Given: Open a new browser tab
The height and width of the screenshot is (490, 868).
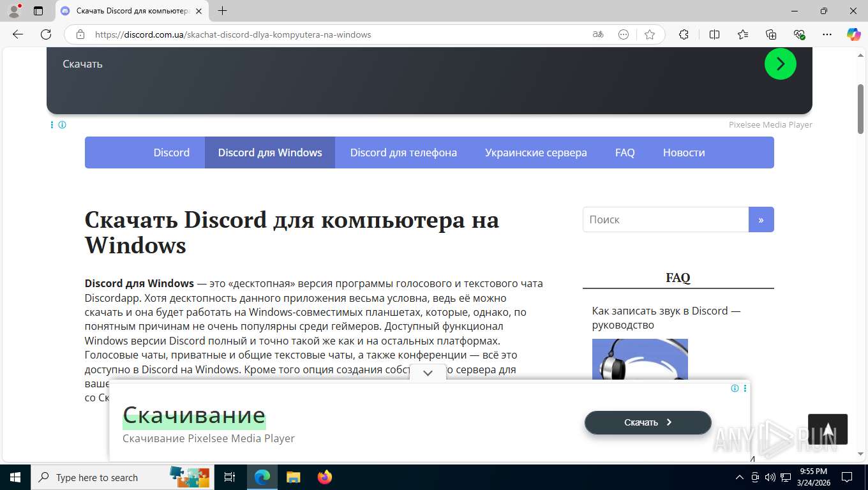Looking at the screenshot, I should coord(222,11).
